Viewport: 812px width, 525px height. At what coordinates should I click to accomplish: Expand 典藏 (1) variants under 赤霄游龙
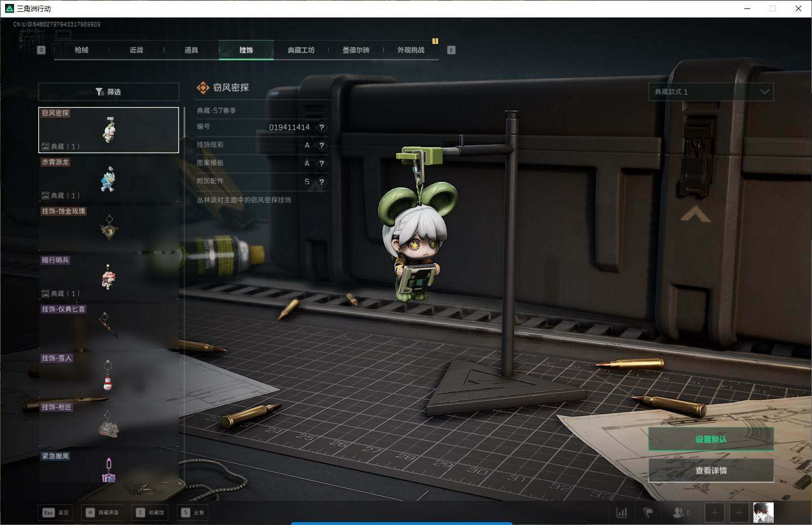[x=61, y=195]
